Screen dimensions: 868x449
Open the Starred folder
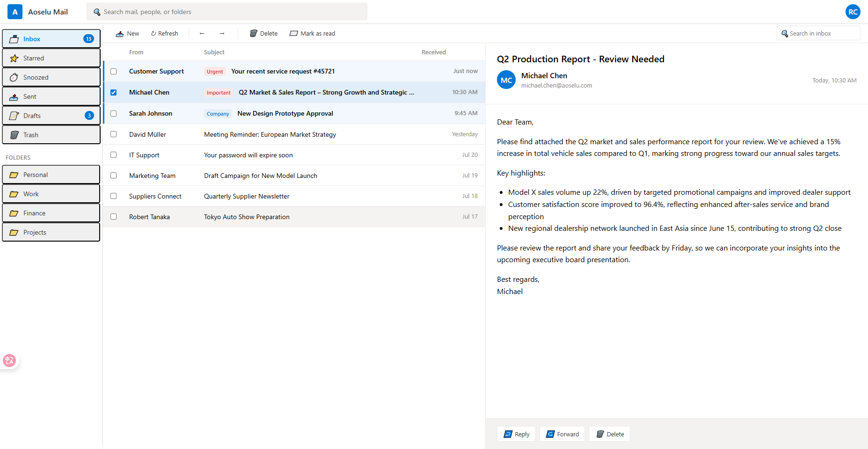[51, 58]
